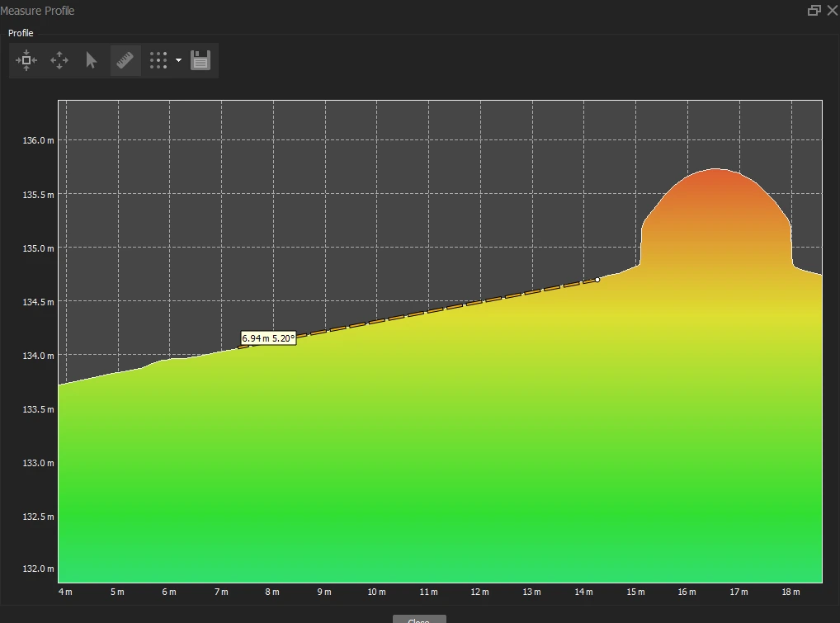Click the 132.0 m elevation axis label
Screen dimensions: 840x623
(x=39, y=569)
